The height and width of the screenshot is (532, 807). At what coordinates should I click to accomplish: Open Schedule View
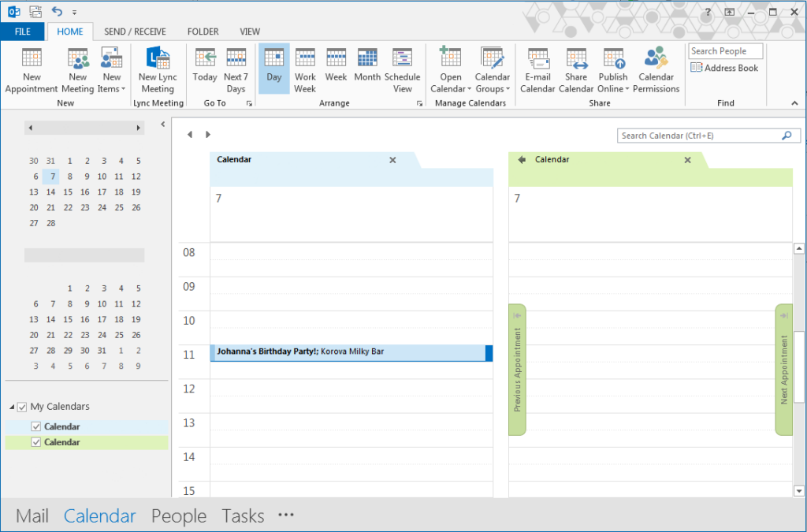coord(403,69)
